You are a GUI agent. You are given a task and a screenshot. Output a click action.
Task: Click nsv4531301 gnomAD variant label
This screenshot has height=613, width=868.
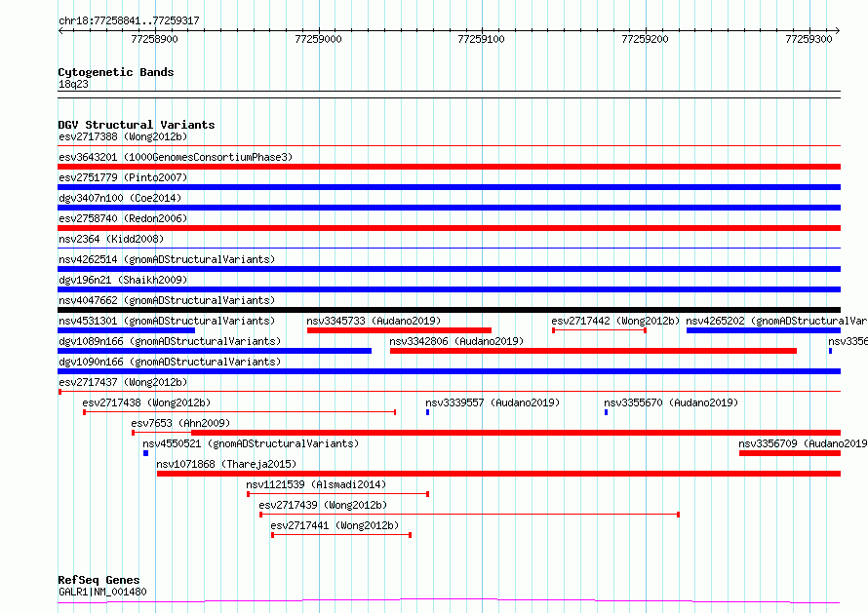coord(167,321)
